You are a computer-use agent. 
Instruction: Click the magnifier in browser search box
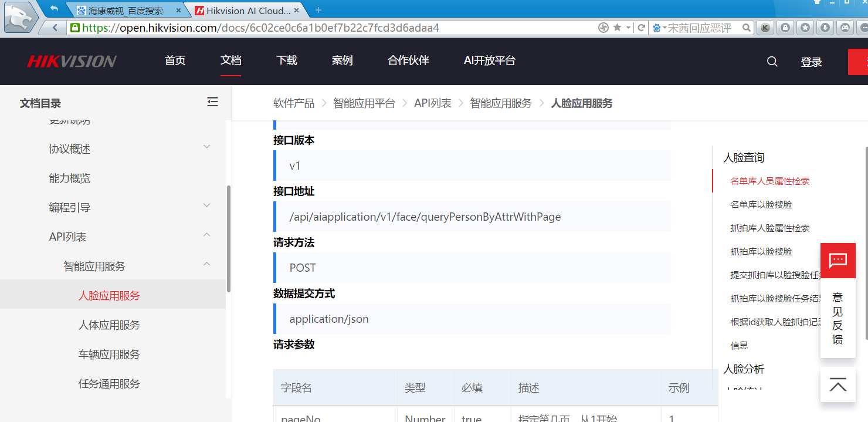tap(747, 28)
